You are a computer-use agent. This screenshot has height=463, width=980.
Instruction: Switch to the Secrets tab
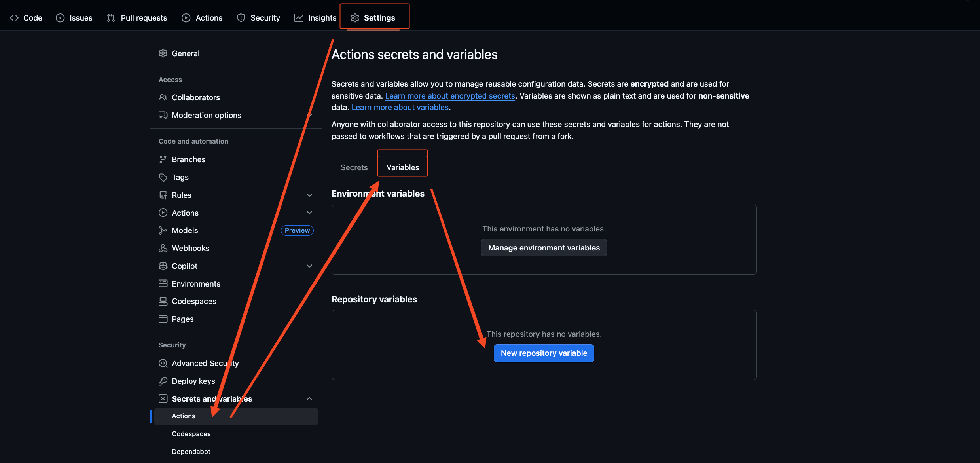(x=354, y=167)
